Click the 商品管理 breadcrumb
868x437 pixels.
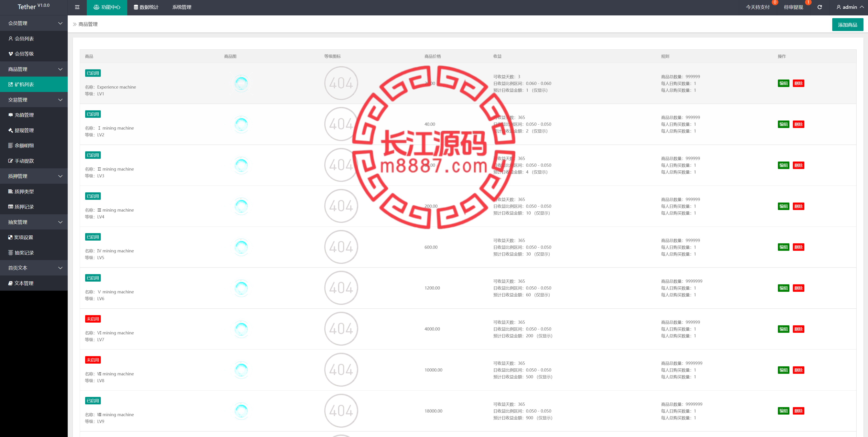pyautogui.click(x=88, y=24)
